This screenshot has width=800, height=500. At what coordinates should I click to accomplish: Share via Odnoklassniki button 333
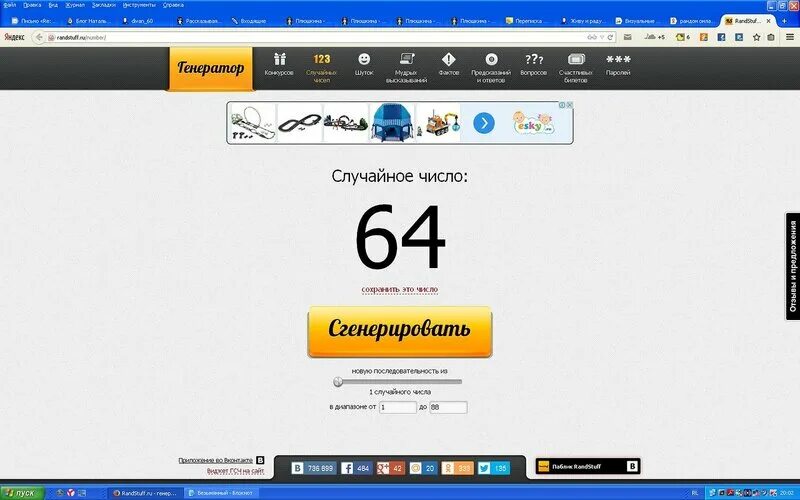(x=458, y=468)
